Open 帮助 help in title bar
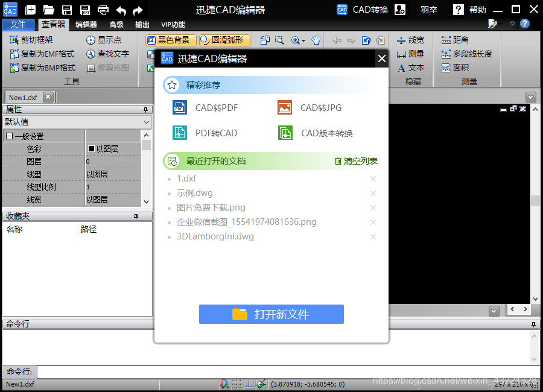This screenshot has width=543, height=392. click(469, 10)
